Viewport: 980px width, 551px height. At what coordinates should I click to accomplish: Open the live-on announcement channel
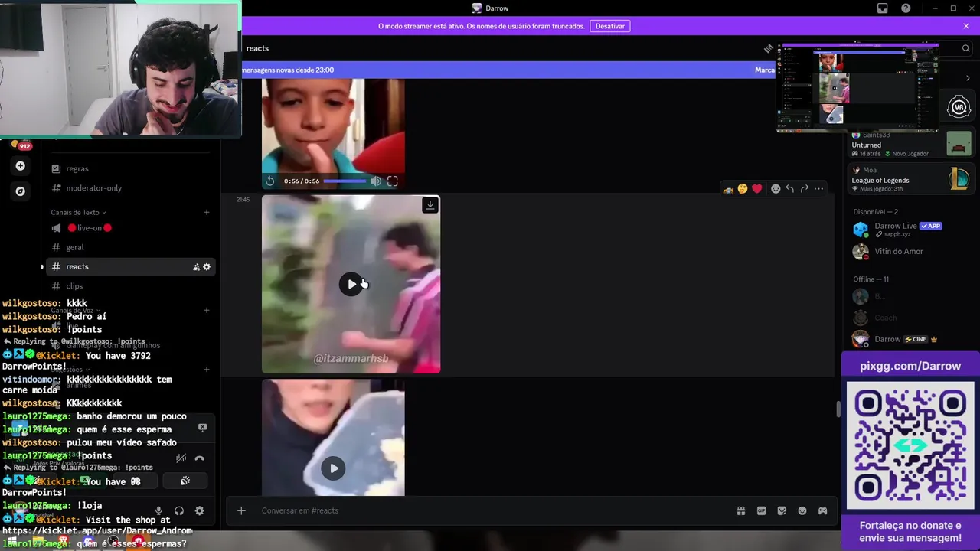(x=89, y=228)
